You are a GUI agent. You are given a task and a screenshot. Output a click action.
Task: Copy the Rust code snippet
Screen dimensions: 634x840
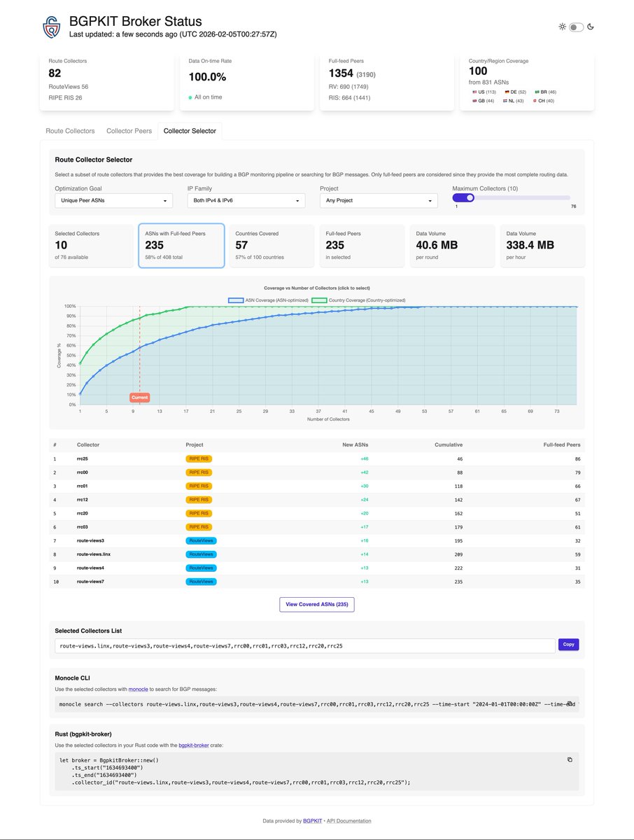coord(570,759)
